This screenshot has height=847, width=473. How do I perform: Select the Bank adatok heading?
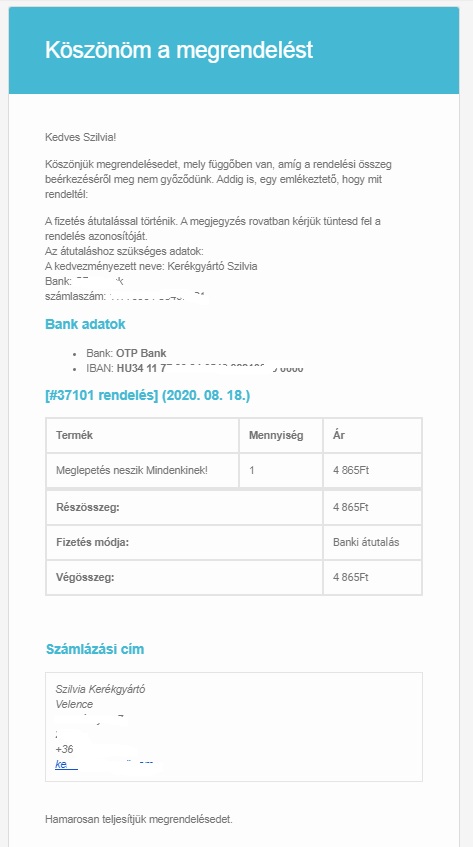coord(85,325)
